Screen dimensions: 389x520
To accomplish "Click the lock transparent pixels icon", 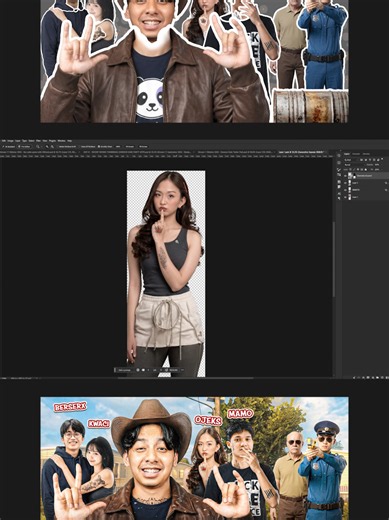I will point(350,169).
